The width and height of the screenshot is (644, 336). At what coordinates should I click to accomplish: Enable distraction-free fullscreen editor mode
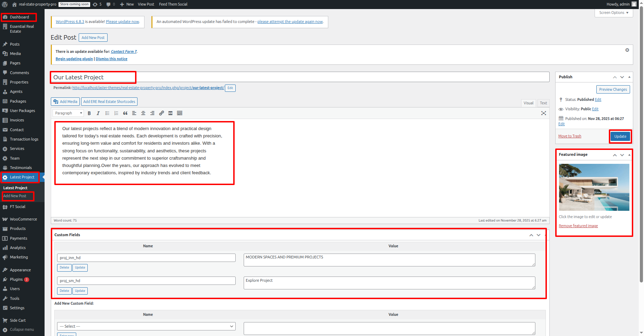543,113
